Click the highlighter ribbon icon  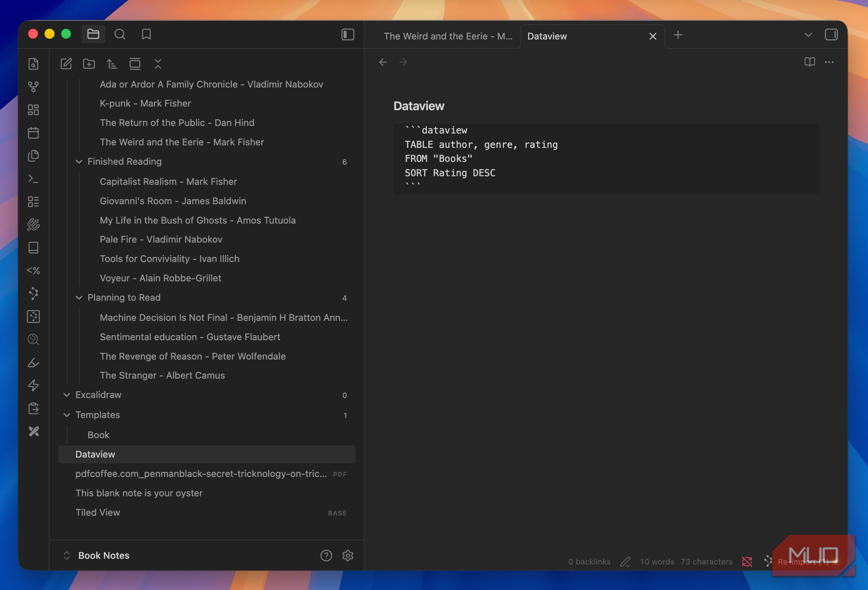click(33, 362)
